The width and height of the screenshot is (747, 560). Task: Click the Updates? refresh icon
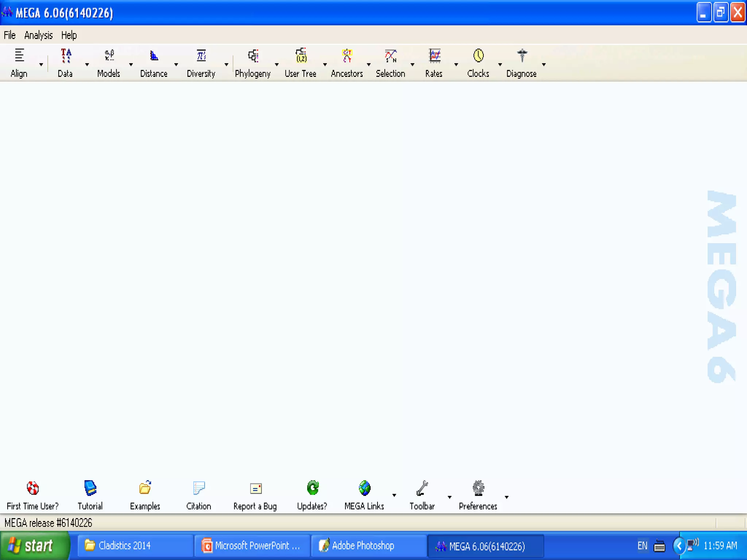313,488
